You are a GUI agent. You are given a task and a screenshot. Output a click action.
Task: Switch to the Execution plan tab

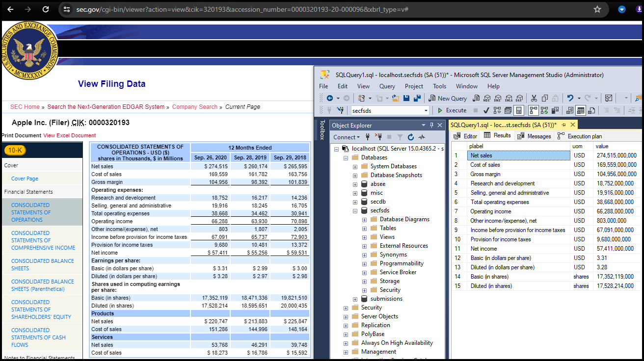click(580, 136)
